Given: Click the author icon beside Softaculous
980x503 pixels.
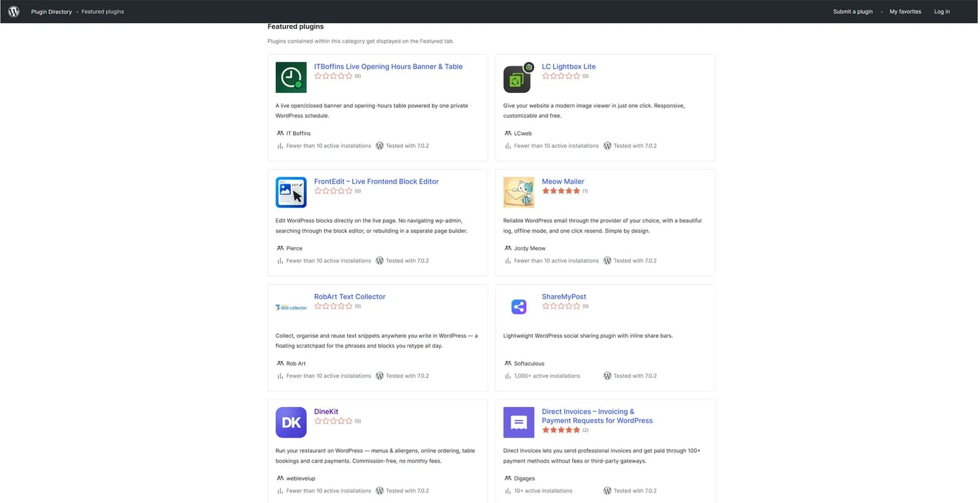Looking at the screenshot, I should tap(508, 363).
